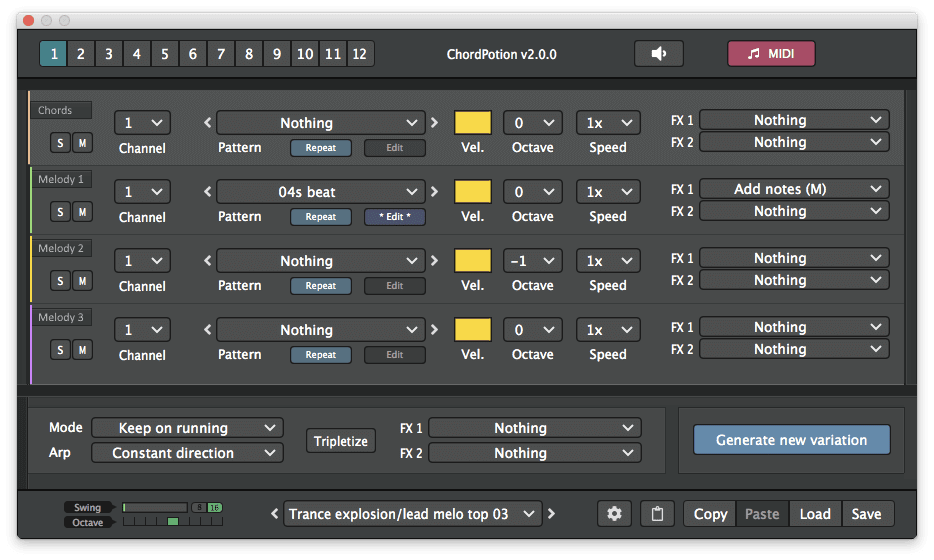Go to previous pattern in Melody 1 row
Screen dimensions: 934x560
coord(207,192)
